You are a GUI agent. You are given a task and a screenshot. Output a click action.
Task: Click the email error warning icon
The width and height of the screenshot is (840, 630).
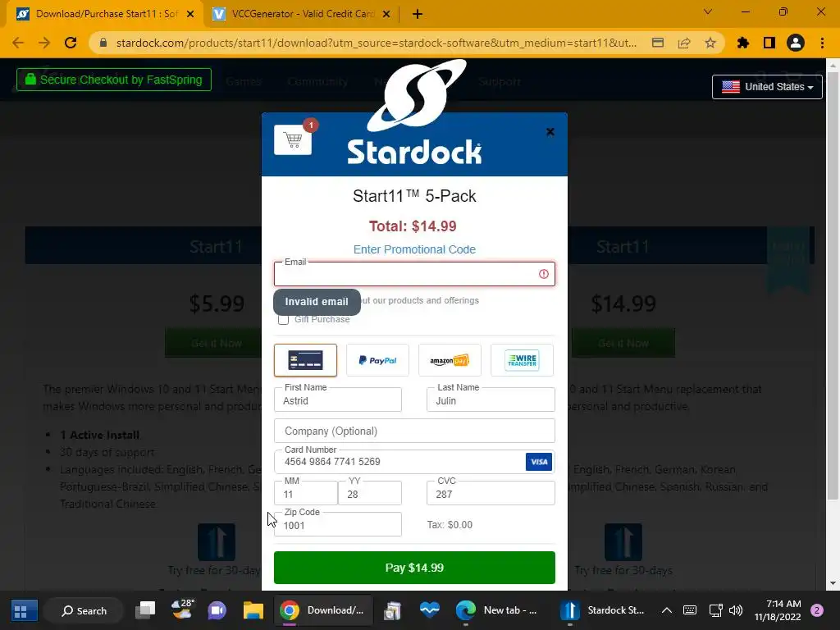(x=544, y=274)
